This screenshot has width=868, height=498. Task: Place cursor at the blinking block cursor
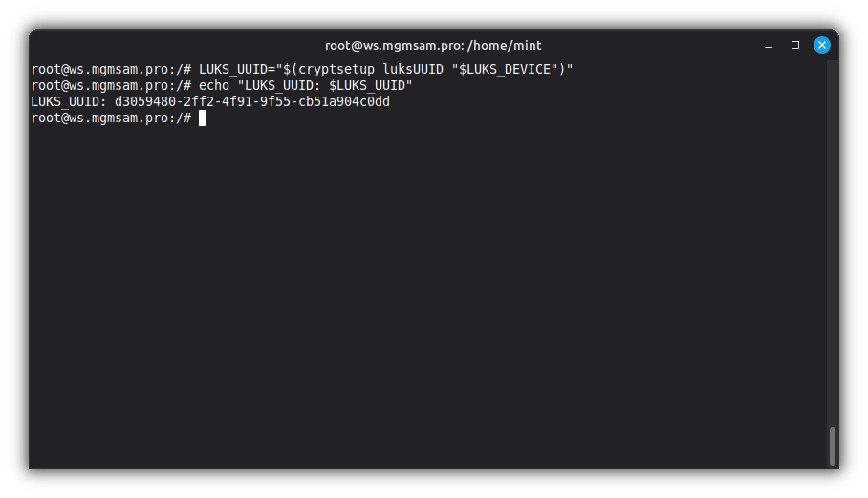click(203, 118)
